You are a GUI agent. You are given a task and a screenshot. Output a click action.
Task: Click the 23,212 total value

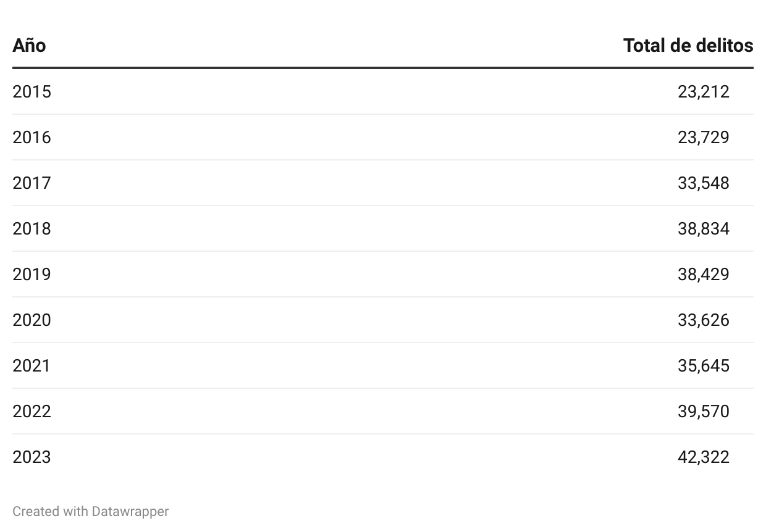pyautogui.click(x=703, y=92)
